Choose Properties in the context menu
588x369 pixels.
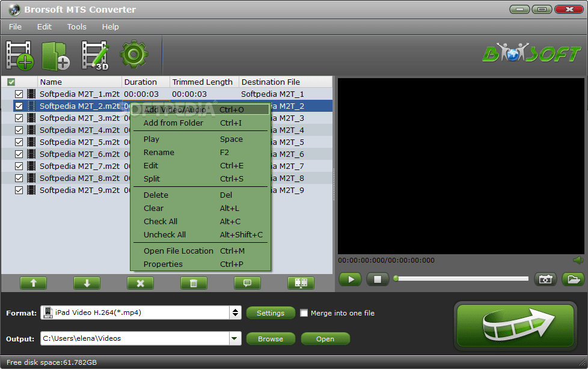(x=200, y=264)
